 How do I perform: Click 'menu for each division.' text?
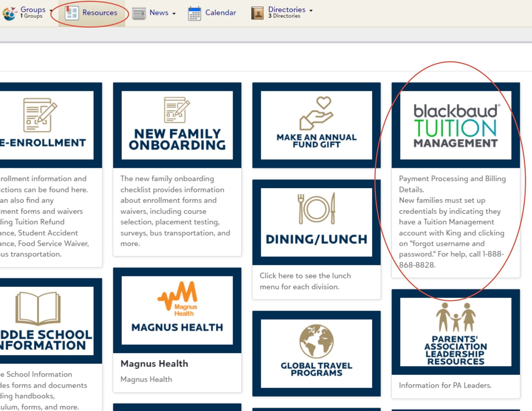click(299, 287)
